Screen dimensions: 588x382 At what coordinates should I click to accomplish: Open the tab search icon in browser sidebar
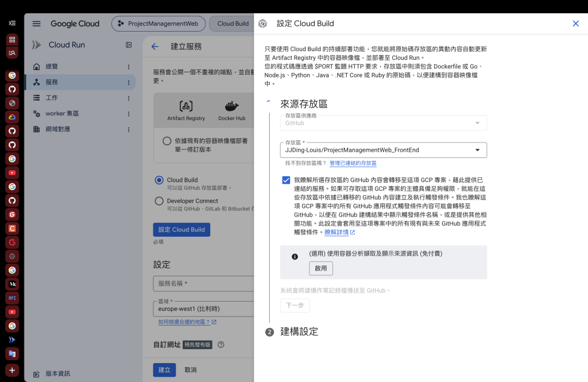pyautogui.click(x=12, y=53)
